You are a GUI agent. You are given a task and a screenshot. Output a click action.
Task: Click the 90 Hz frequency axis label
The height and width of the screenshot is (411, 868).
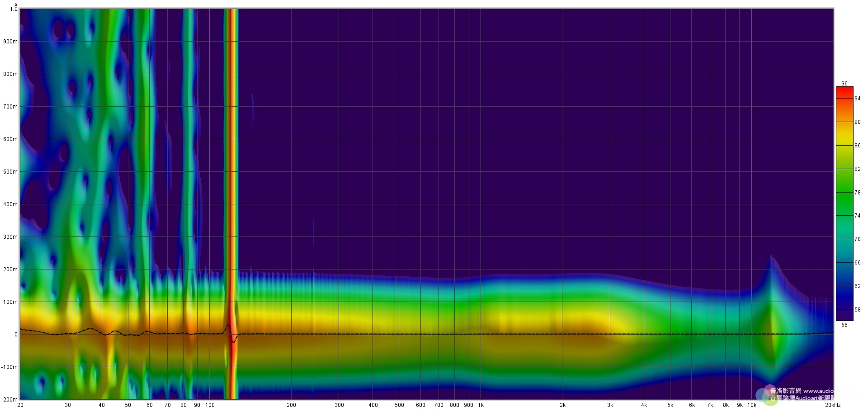(x=197, y=405)
